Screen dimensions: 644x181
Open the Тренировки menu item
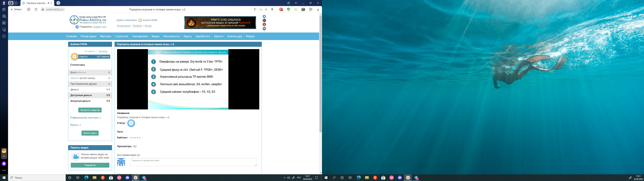pos(140,36)
